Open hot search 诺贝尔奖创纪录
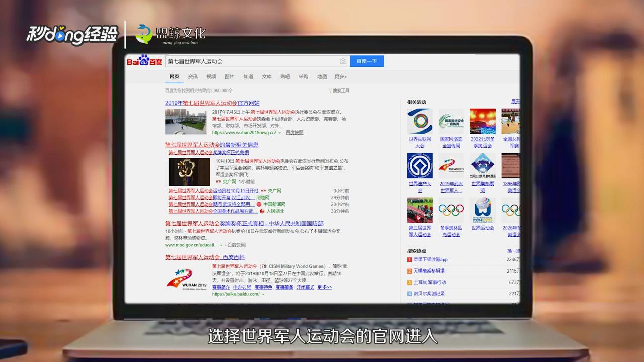 coord(429,293)
